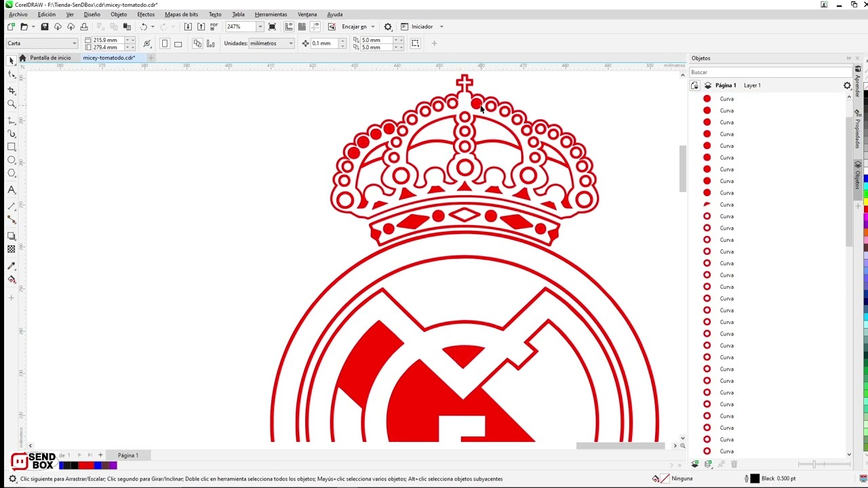
Task: Open the Ayuda menu
Action: 335,14
